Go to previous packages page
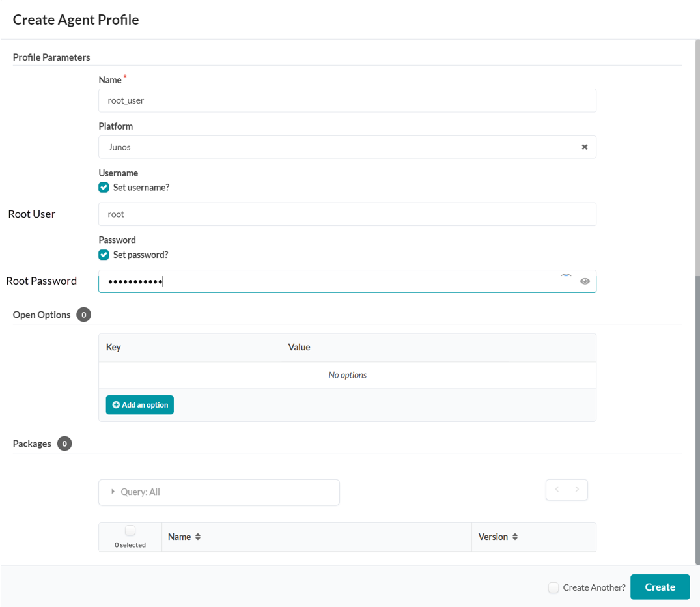 [x=557, y=490]
